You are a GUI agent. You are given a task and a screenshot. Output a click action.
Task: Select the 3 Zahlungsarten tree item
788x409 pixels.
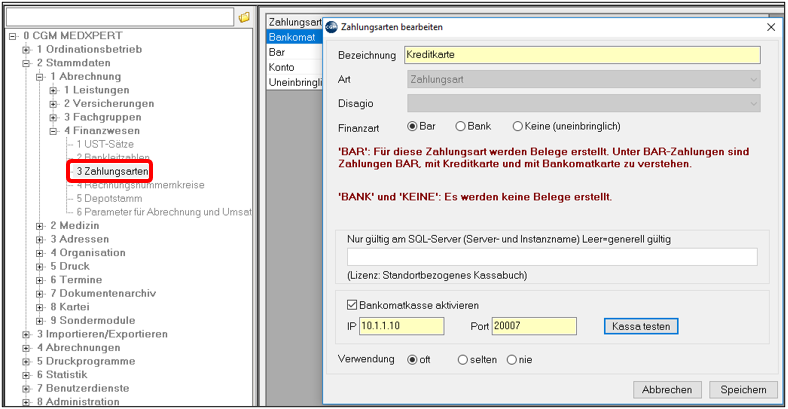(112, 171)
